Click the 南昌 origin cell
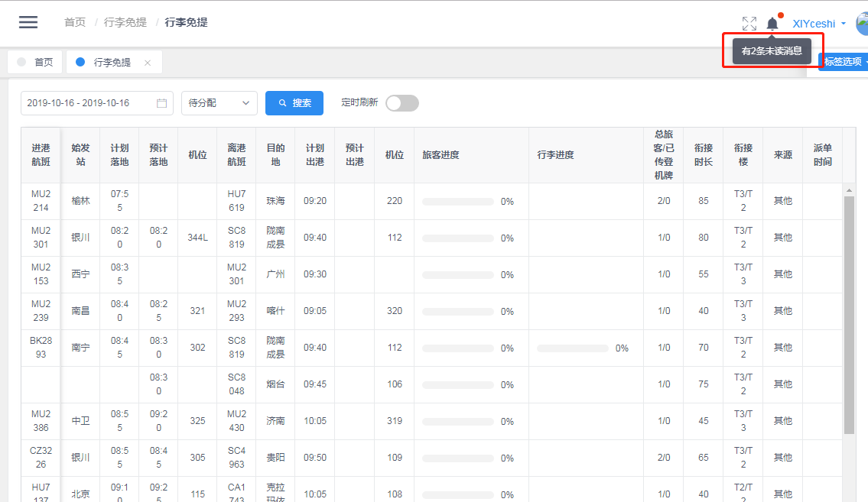 pyautogui.click(x=80, y=311)
